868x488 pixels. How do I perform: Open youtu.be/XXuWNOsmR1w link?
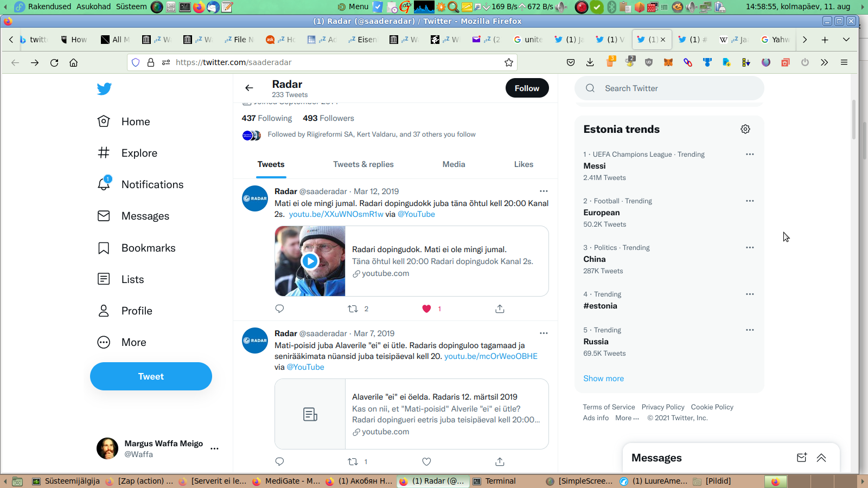(336, 214)
